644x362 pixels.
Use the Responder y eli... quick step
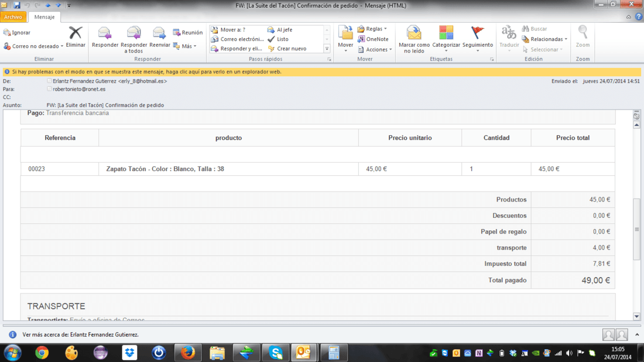(237, 49)
